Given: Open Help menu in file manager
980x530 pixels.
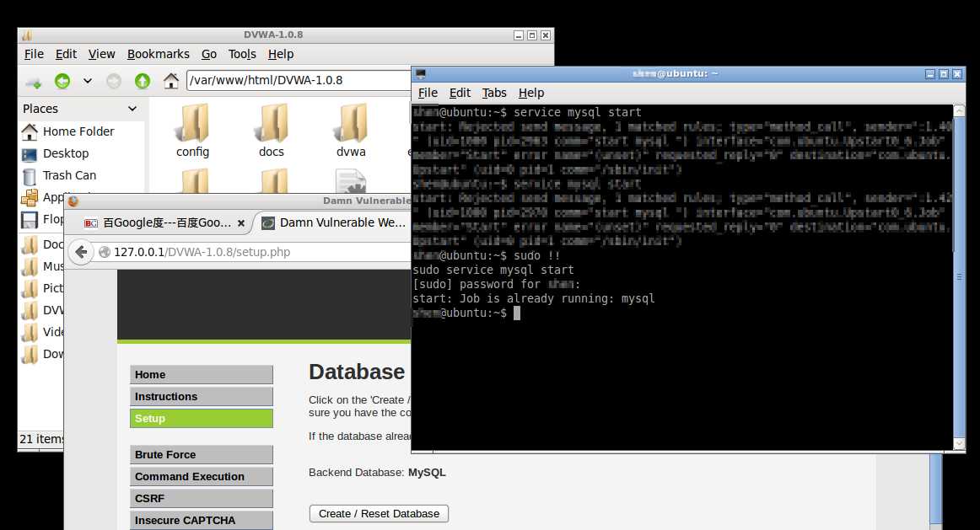Looking at the screenshot, I should coord(281,54).
